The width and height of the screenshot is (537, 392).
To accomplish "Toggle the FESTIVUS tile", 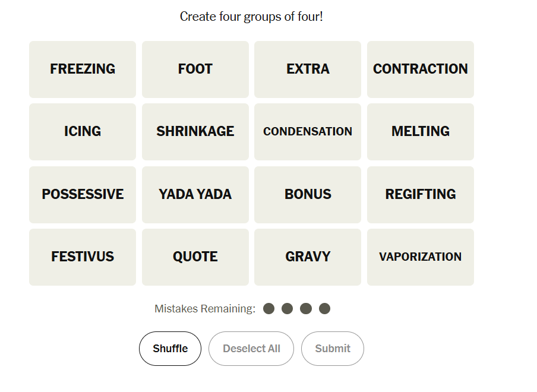I will pyautogui.click(x=83, y=257).
